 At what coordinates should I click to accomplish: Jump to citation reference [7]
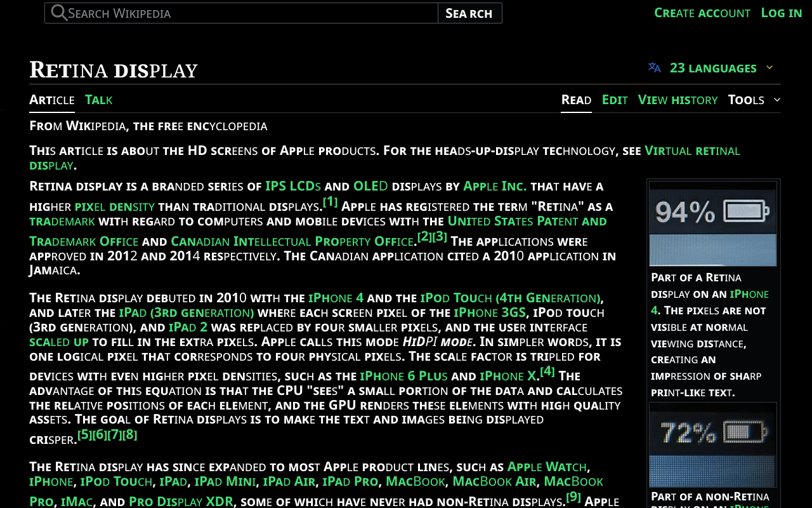(115, 435)
